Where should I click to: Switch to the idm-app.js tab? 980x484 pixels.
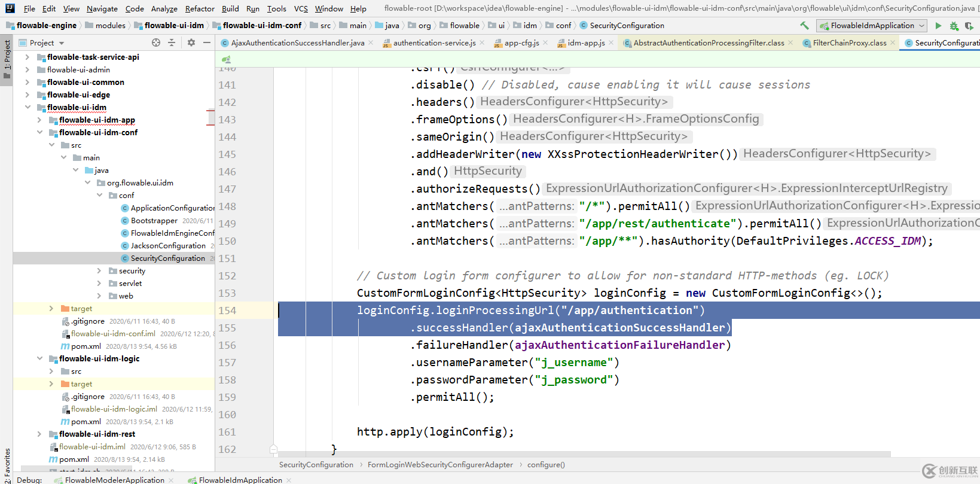[586, 42]
